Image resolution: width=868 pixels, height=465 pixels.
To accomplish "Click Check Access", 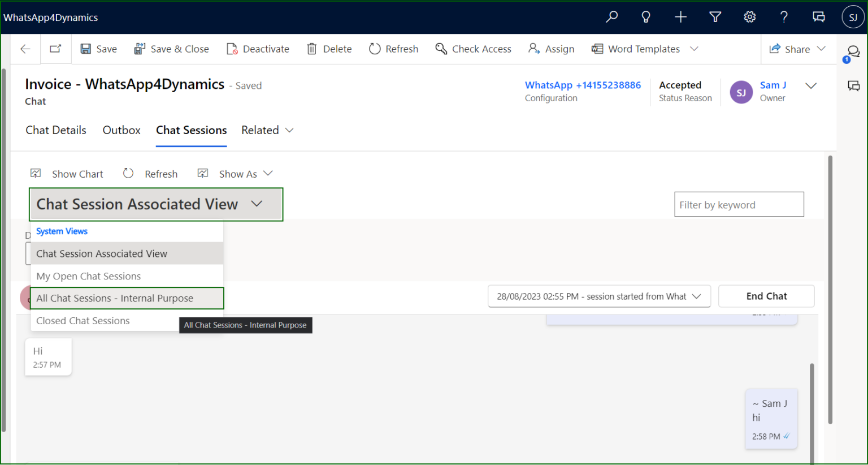I will (x=474, y=49).
